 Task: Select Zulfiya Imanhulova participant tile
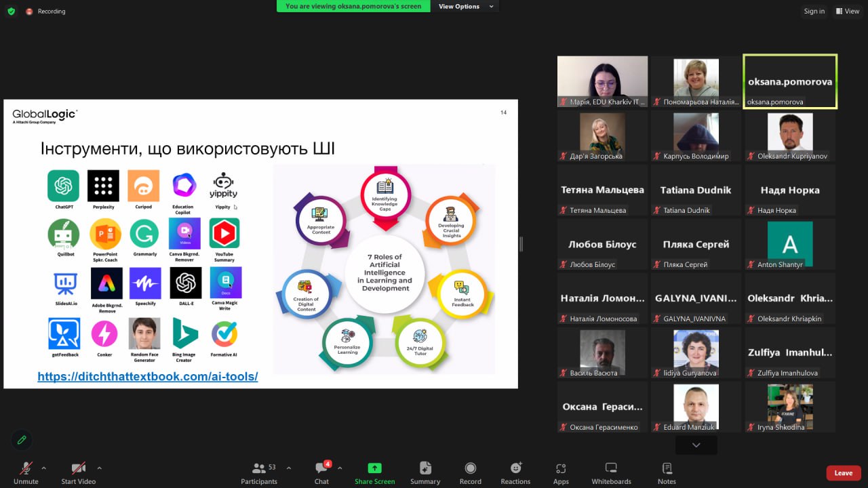(x=790, y=352)
